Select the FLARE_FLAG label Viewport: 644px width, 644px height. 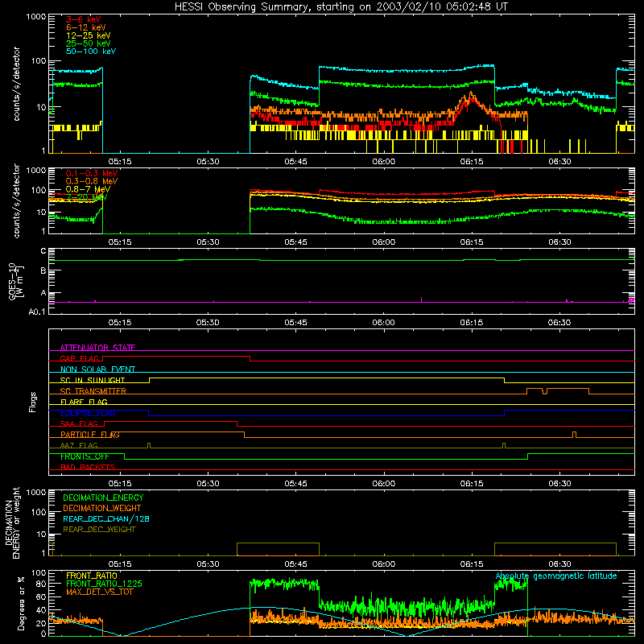[x=84, y=402]
